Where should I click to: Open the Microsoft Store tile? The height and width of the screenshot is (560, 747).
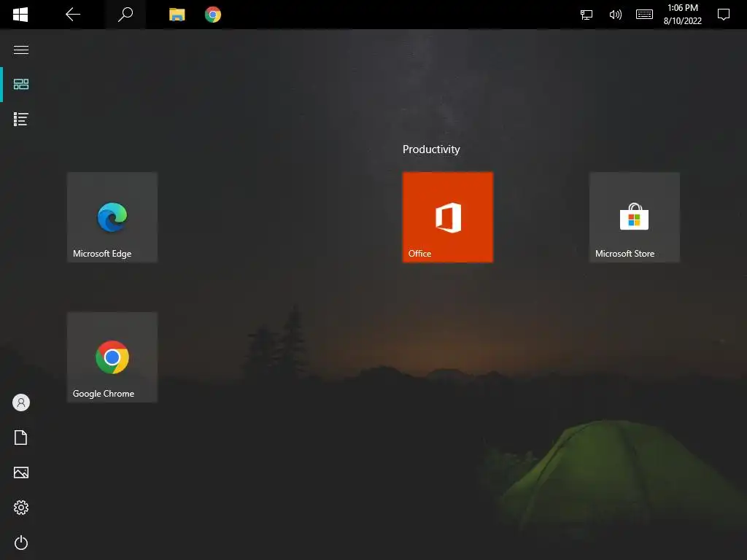[635, 217]
